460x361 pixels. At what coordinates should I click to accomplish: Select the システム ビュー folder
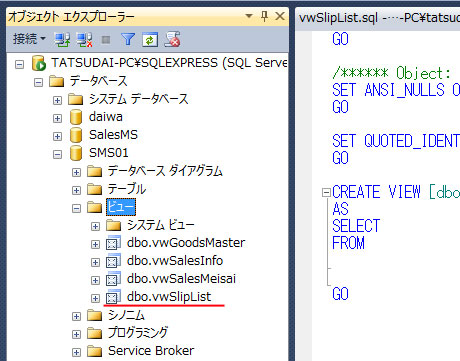pyautogui.click(x=160, y=225)
